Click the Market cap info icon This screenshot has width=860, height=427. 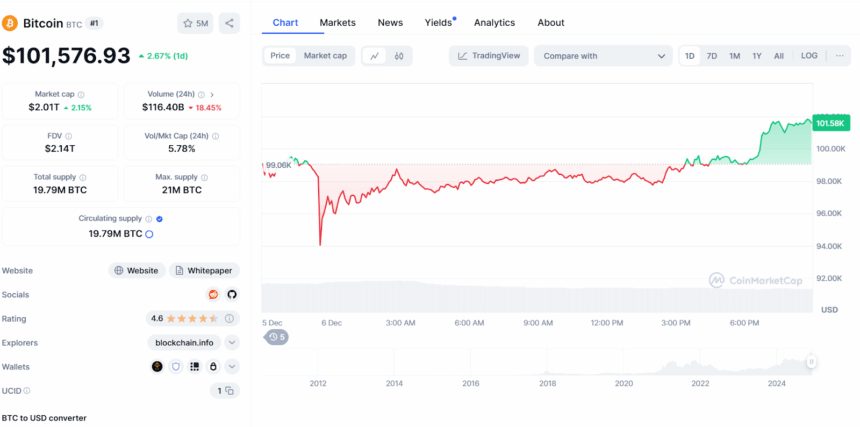click(81, 95)
